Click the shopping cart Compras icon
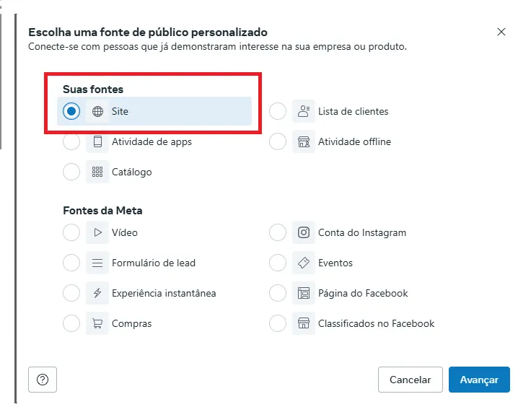Screen dimensions: 531x420 [x=97, y=323]
